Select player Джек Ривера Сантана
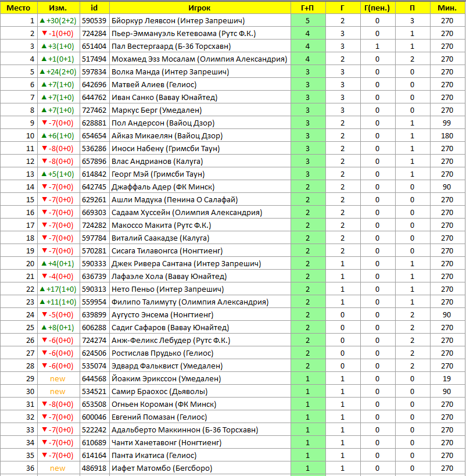466x476 pixels. pyautogui.click(x=152, y=263)
